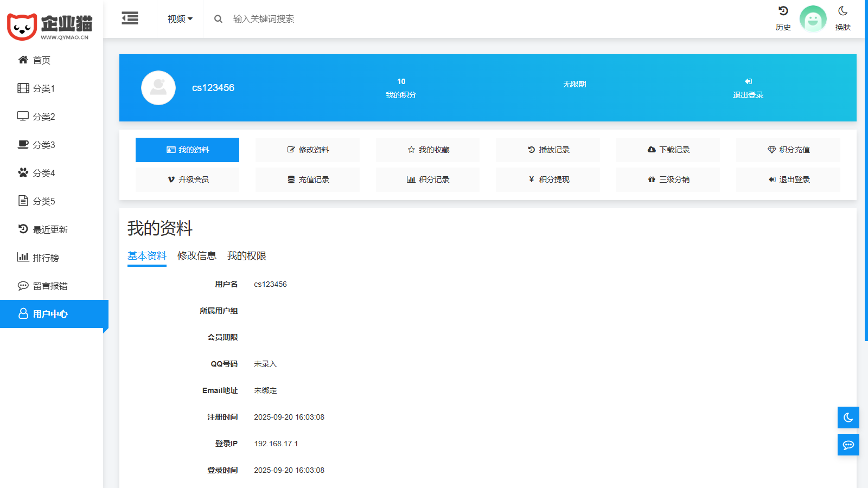Open 积分充值 diamond button
868x488 pixels.
point(788,150)
